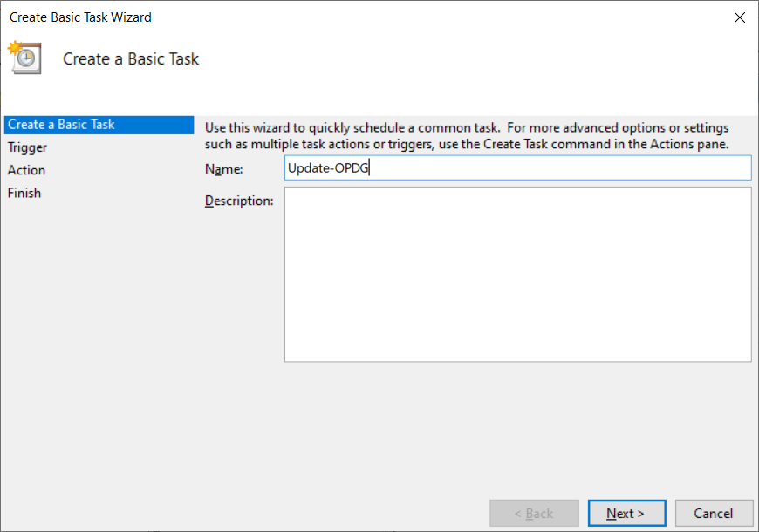Click the clock wizard icon at top left
This screenshot has width=759, height=532.
24,58
